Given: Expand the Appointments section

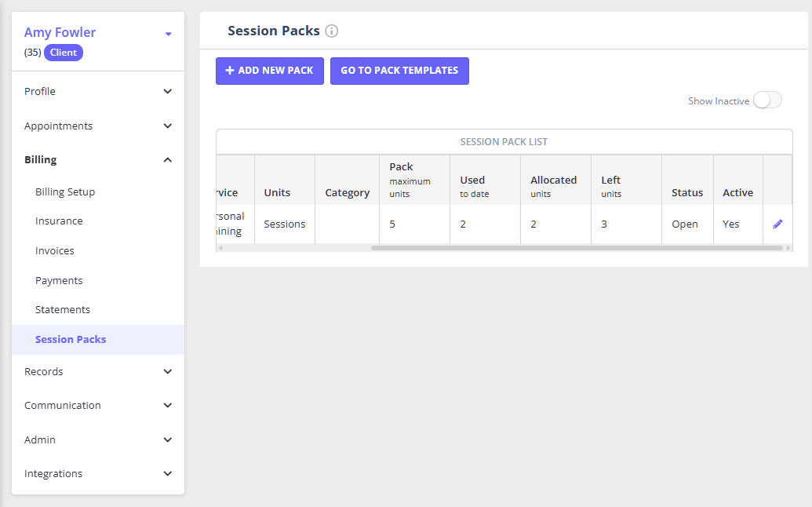Looking at the screenshot, I should (167, 126).
